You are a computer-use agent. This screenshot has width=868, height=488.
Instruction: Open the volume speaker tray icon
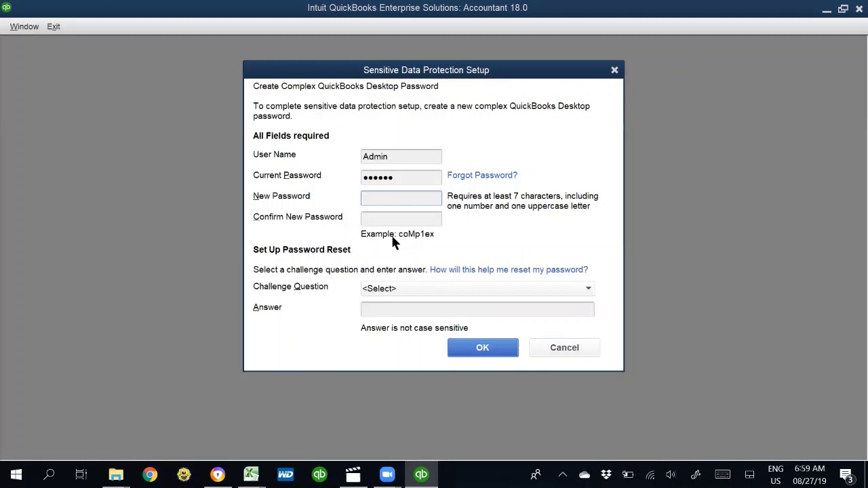click(x=671, y=474)
